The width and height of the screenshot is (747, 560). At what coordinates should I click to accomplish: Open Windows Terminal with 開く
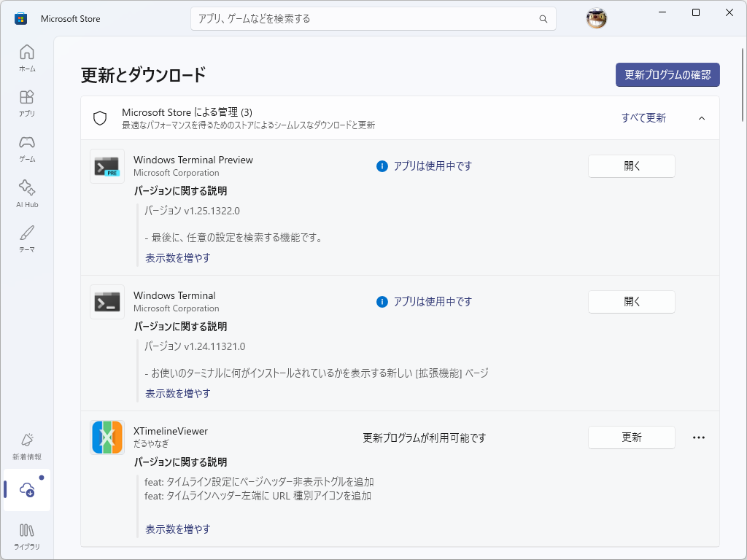coord(631,302)
